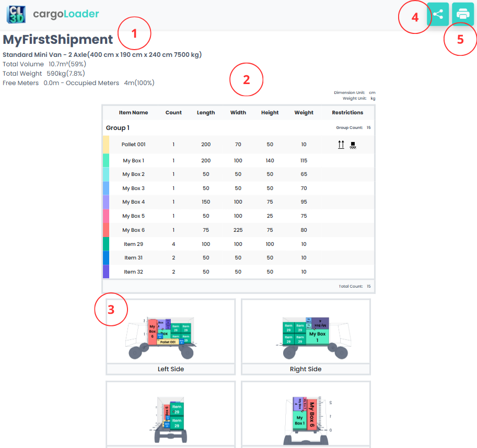Click the blue swatch beside Item 31
This screenshot has width=477, height=448.
tap(106, 258)
